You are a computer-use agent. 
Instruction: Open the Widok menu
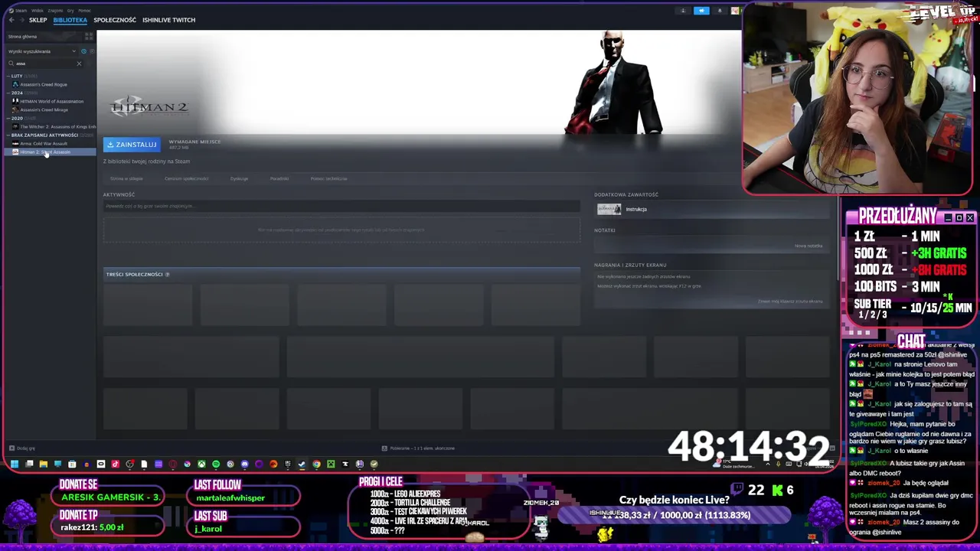[x=37, y=11]
